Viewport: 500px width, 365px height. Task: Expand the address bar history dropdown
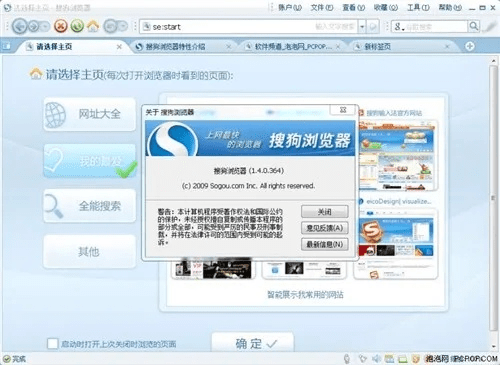(362, 27)
